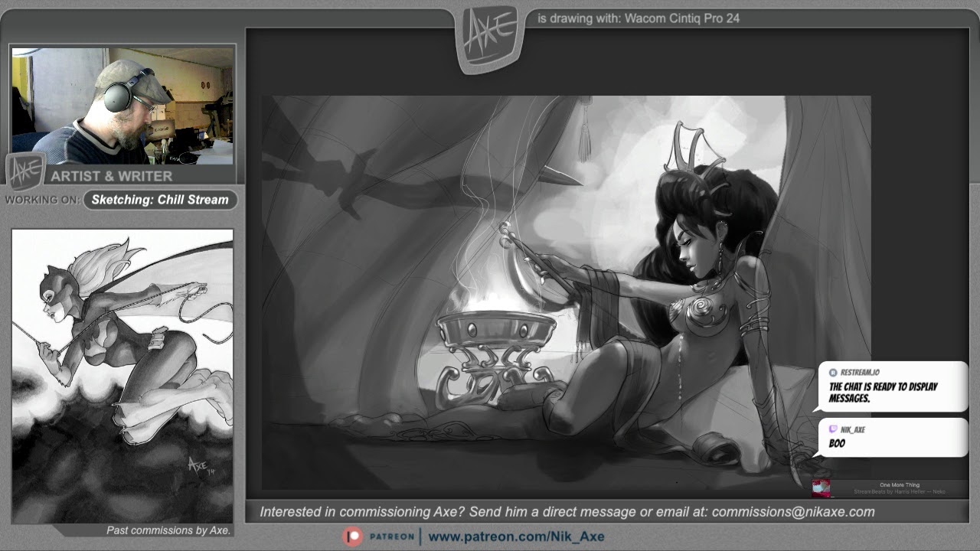Screen dimensions: 980x551
Task: Click the Axe logo beside Artist & Writer
Action: 25,172
